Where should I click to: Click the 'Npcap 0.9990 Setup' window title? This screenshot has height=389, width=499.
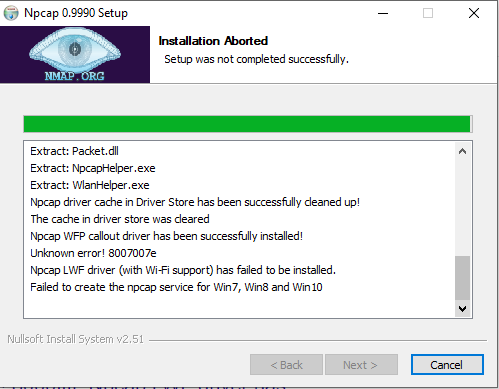tap(76, 13)
